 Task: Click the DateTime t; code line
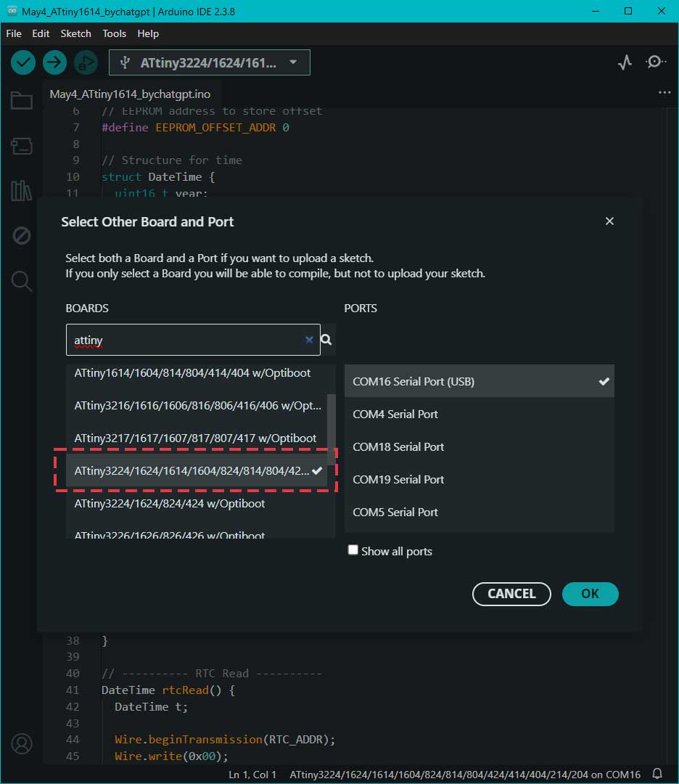pyautogui.click(x=151, y=706)
